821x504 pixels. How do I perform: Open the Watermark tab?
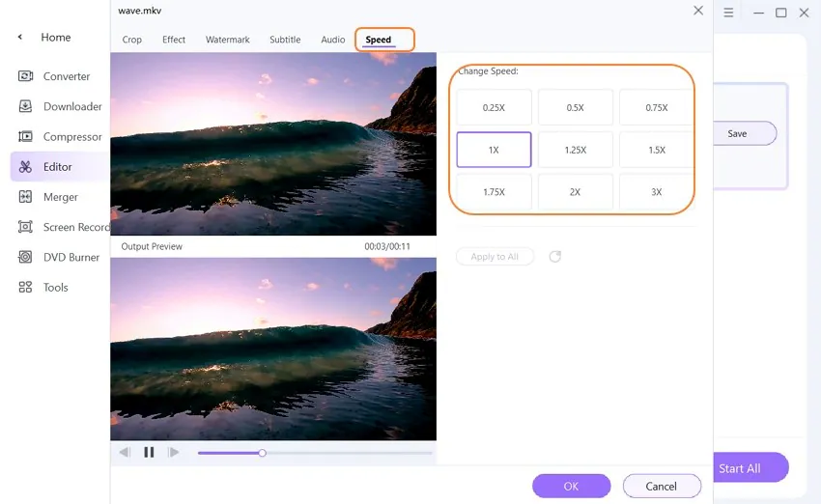[228, 40]
